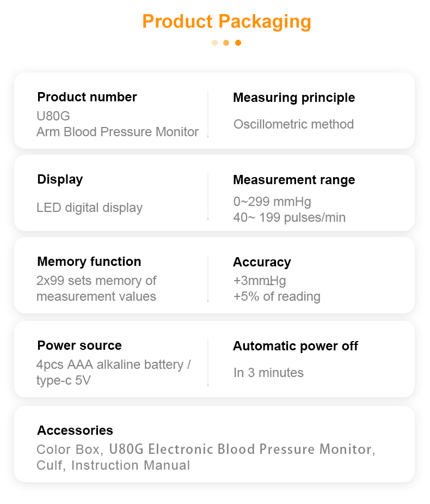Click the darkest orange dot under title
Viewport: 430px width, 504px height.
coord(238,42)
